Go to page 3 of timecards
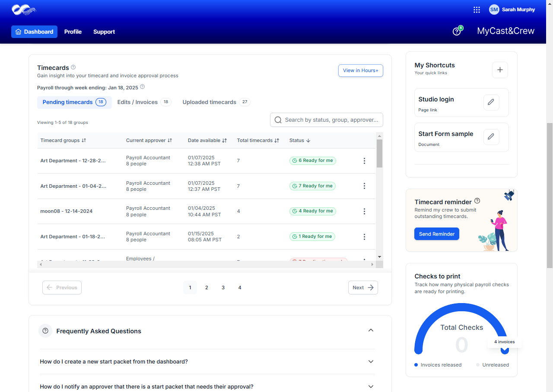The width and height of the screenshot is (553, 392). click(x=223, y=288)
